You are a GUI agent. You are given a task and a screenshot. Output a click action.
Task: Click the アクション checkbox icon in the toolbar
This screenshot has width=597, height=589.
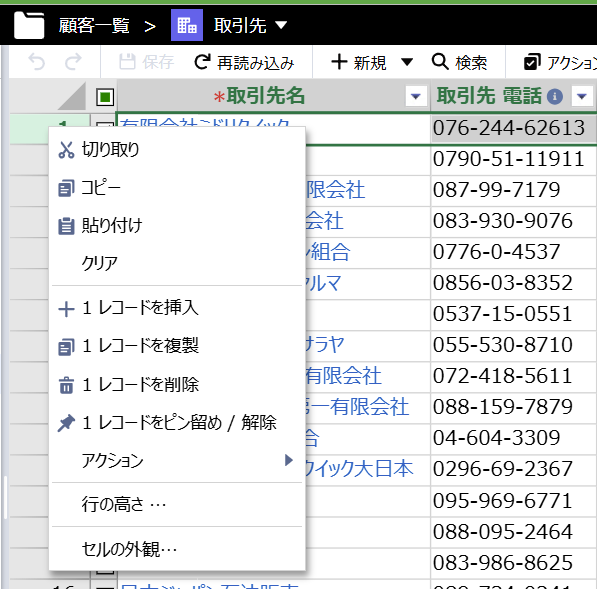pos(532,62)
